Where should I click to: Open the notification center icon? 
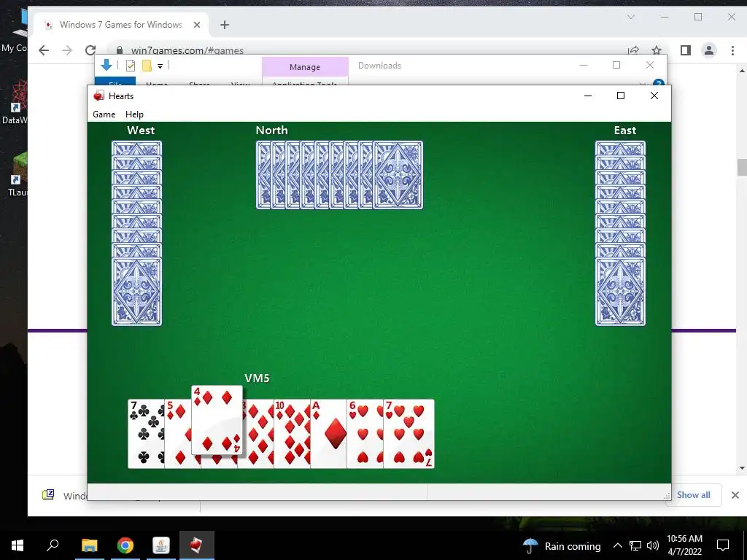pos(723,545)
